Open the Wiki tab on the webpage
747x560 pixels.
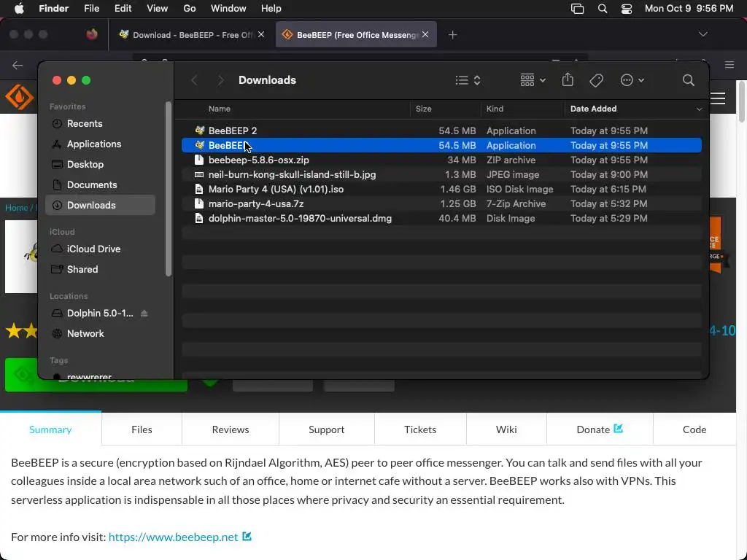pos(506,429)
